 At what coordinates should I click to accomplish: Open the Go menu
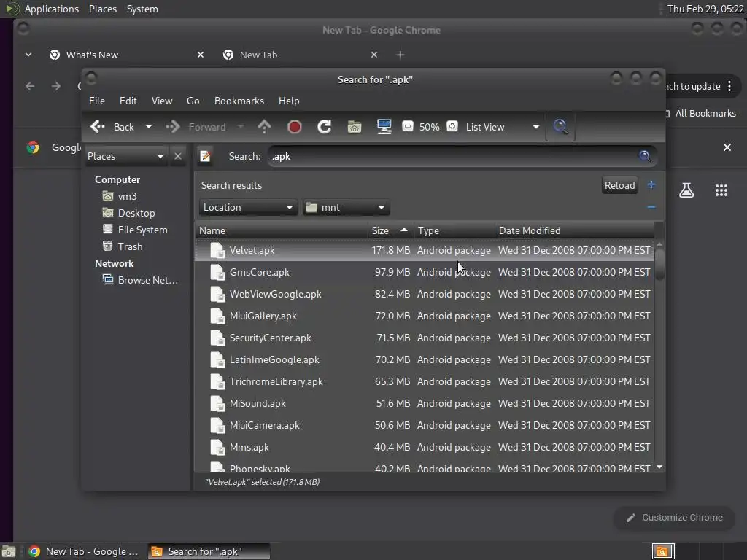click(193, 101)
